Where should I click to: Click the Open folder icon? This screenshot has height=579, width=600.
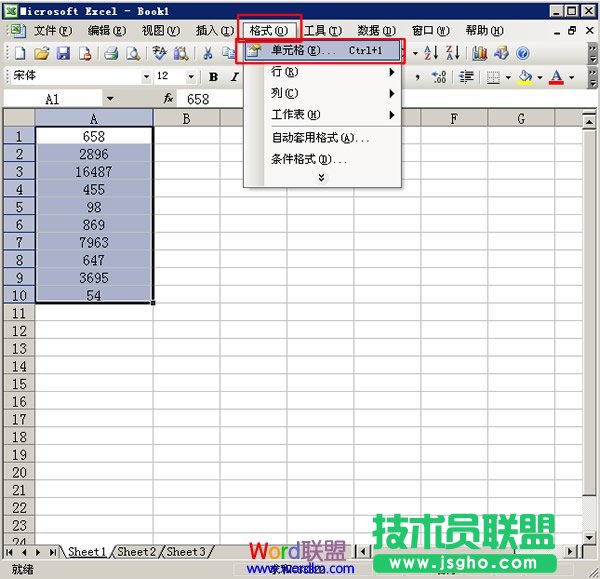click(x=41, y=53)
